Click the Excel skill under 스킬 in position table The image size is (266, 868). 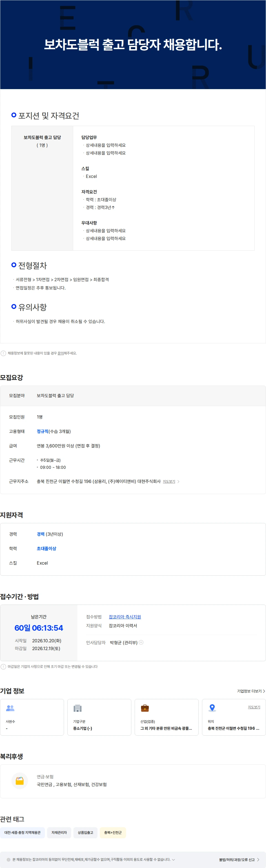(x=91, y=176)
